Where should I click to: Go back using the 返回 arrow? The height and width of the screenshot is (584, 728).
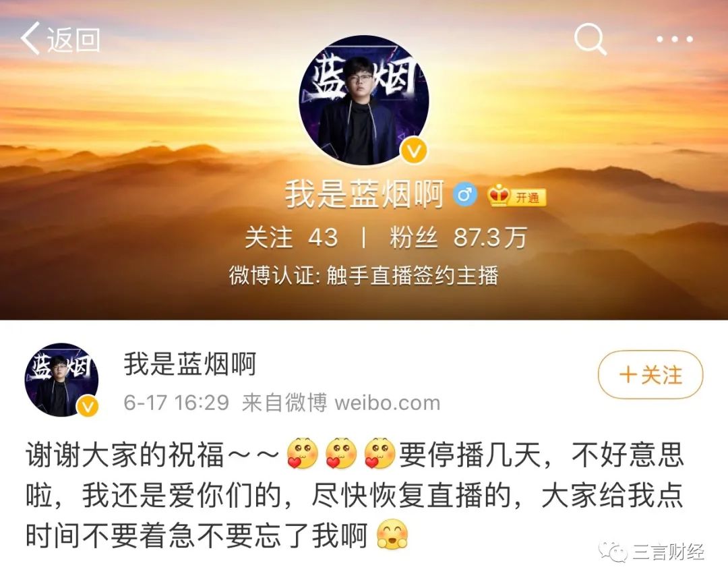tap(61, 39)
